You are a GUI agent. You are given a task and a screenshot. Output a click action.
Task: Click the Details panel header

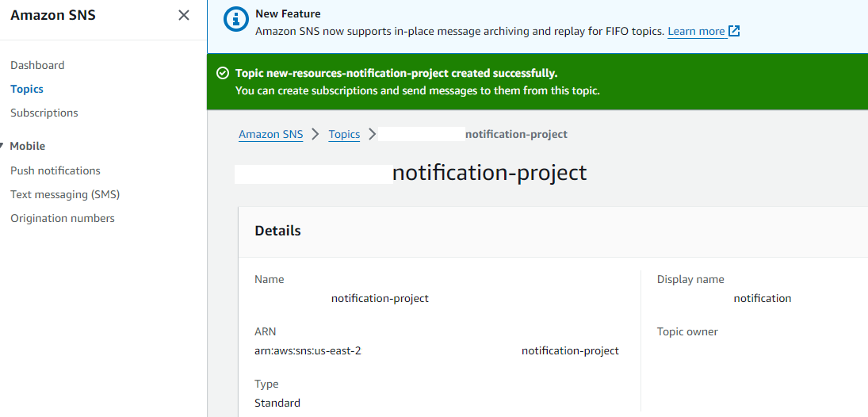(x=277, y=231)
